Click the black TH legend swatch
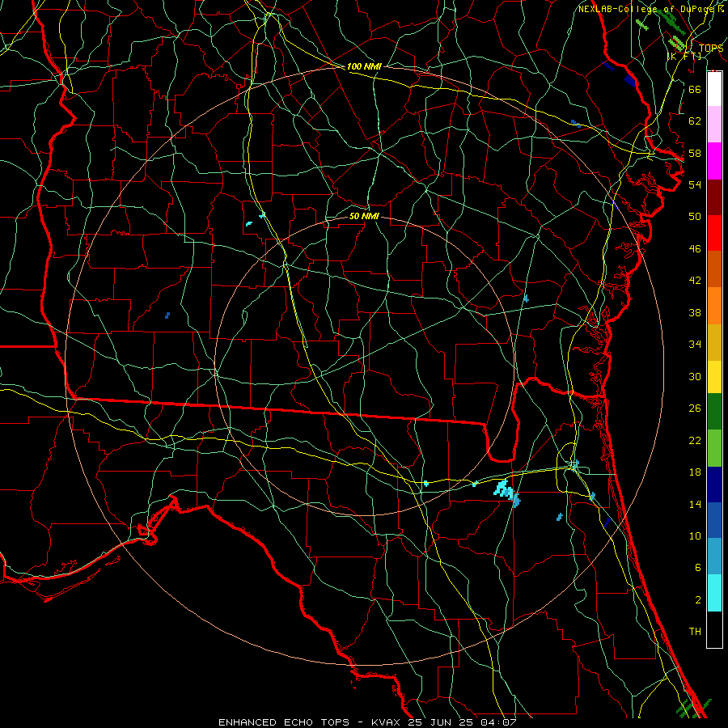The width and height of the screenshot is (728, 728). (x=714, y=629)
